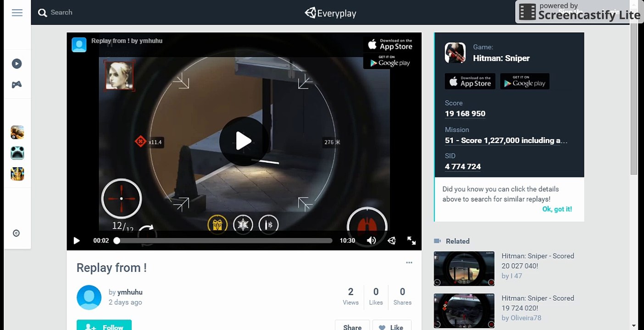Open ymhuhu profile avatar below video
The height and width of the screenshot is (330, 644).
click(89, 297)
